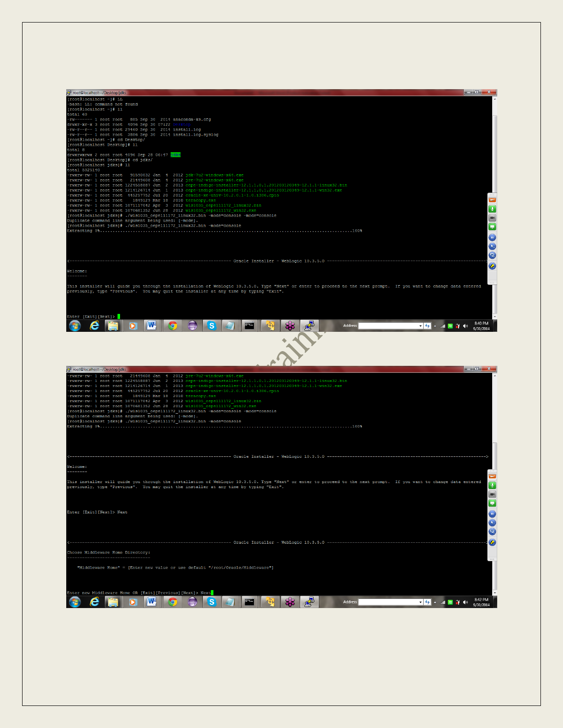
Task: Click the 'Choose Middleware Home Directory:' heading
Action: coord(109,552)
